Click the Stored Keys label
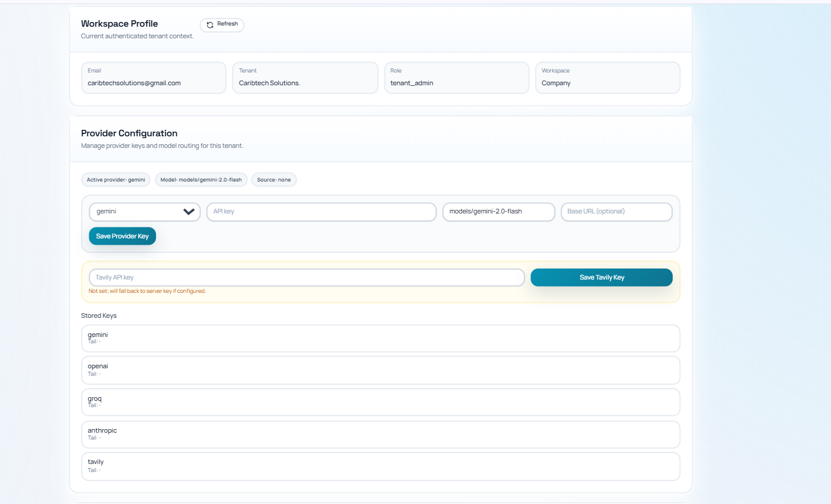This screenshot has height=504, width=831. tap(99, 316)
